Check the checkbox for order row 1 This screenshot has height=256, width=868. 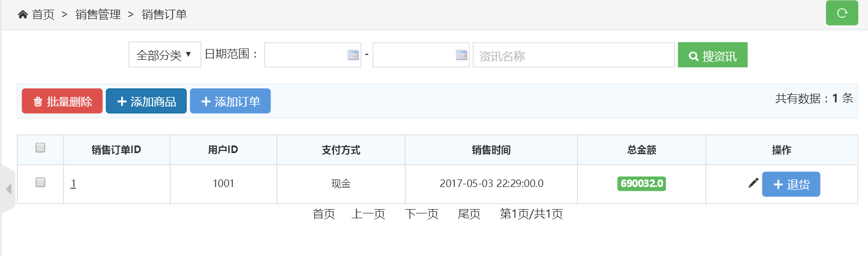coord(40,182)
